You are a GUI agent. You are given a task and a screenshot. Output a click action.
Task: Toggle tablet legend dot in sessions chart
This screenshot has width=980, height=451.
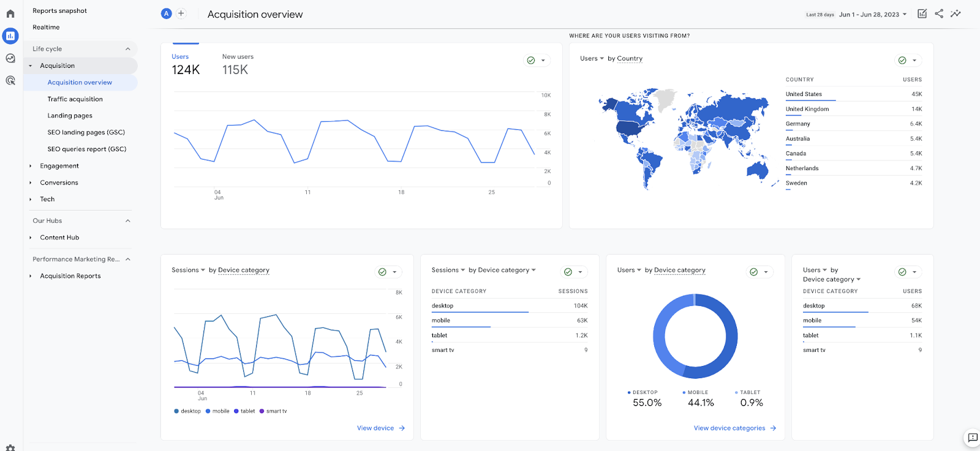pyautogui.click(x=236, y=411)
